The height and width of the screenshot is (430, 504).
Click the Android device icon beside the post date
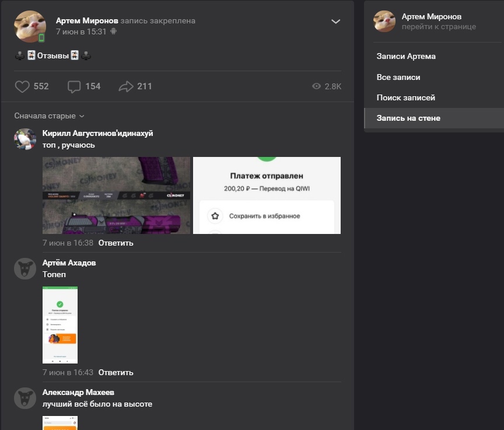click(113, 32)
